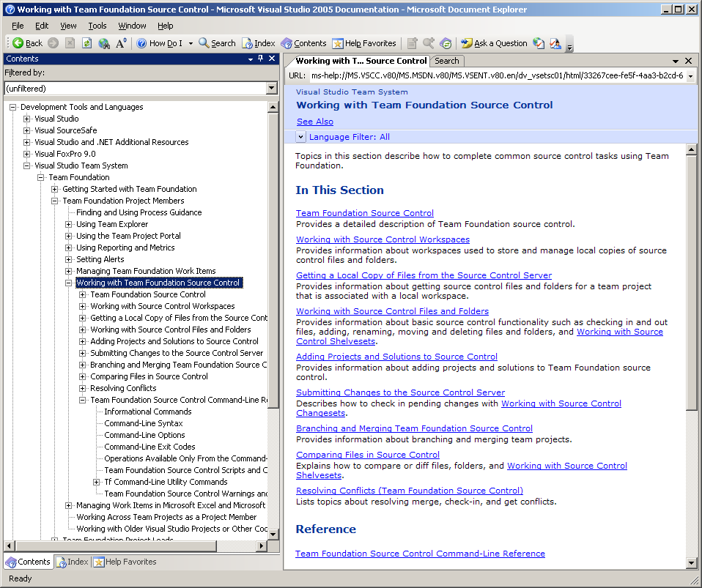Open the active documents list arrow
Viewport: 702px width, 588px height.
pos(676,61)
